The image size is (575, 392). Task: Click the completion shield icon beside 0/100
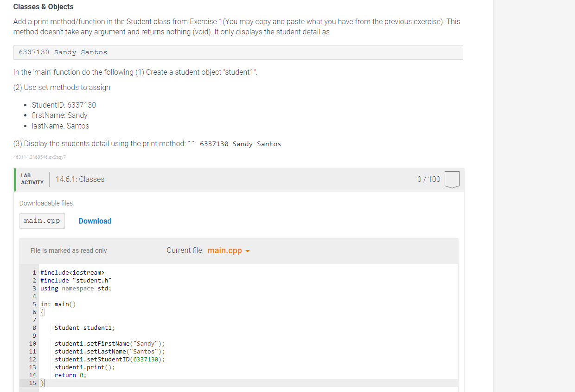452,179
